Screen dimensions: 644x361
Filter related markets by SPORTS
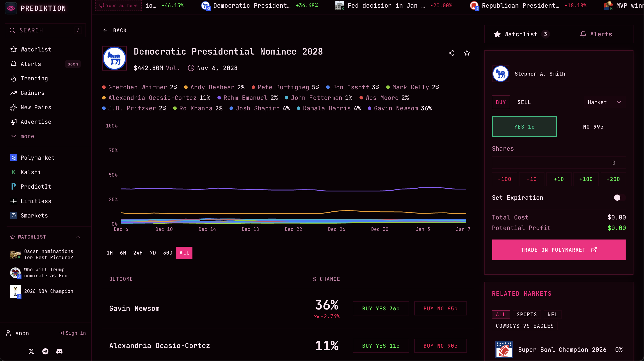tap(527, 314)
